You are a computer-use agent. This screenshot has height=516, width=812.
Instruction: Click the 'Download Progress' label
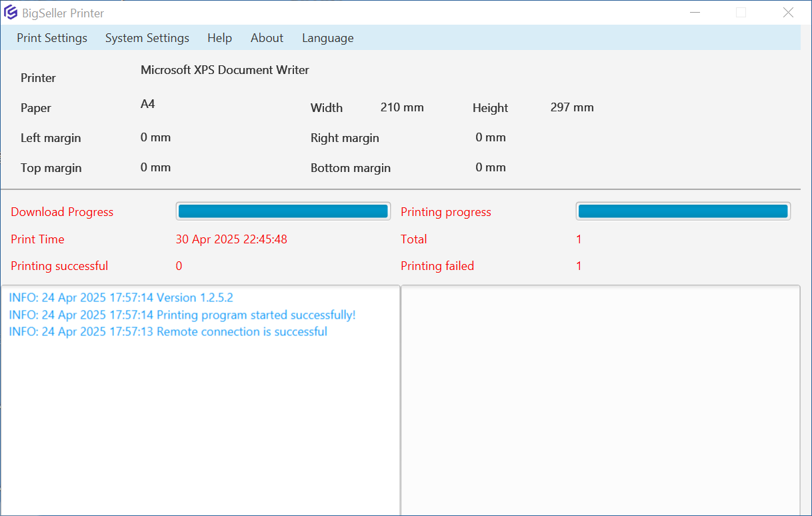(62, 212)
